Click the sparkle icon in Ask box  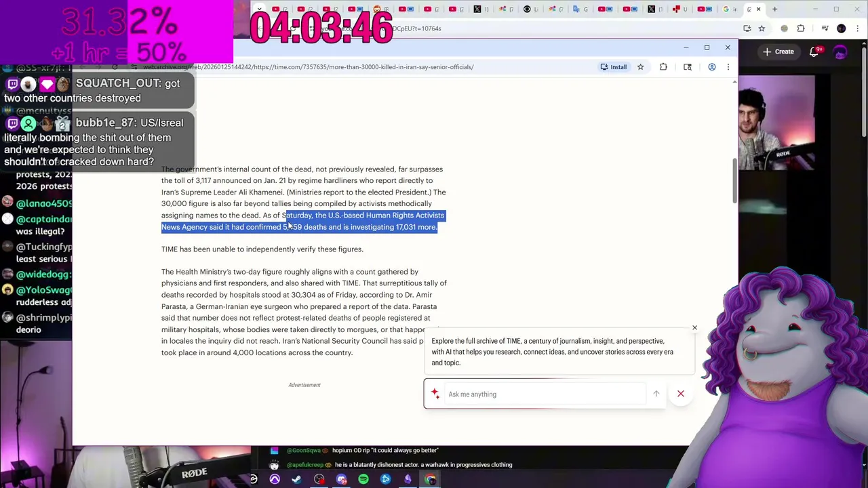(435, 394)
